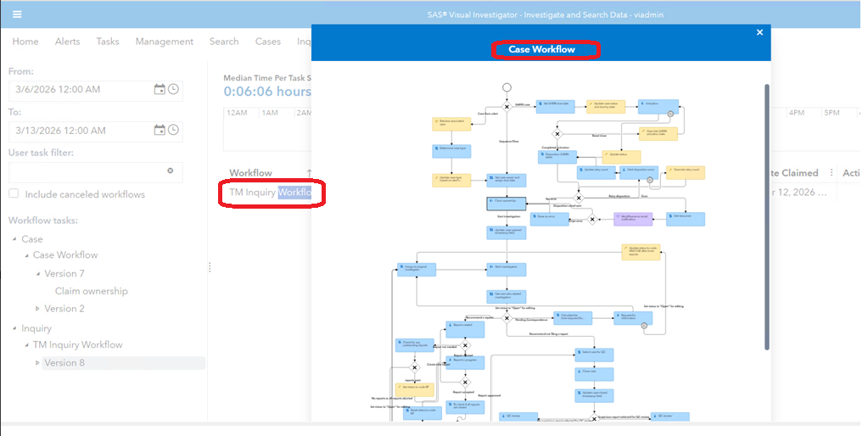Viewport: 868px width, 436px height.
Task: Switch to the Search tab
Action: point(224,42)
